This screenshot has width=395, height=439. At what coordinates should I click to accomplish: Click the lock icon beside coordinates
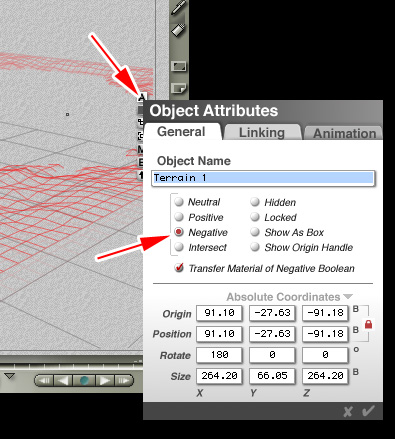(368, 324)
